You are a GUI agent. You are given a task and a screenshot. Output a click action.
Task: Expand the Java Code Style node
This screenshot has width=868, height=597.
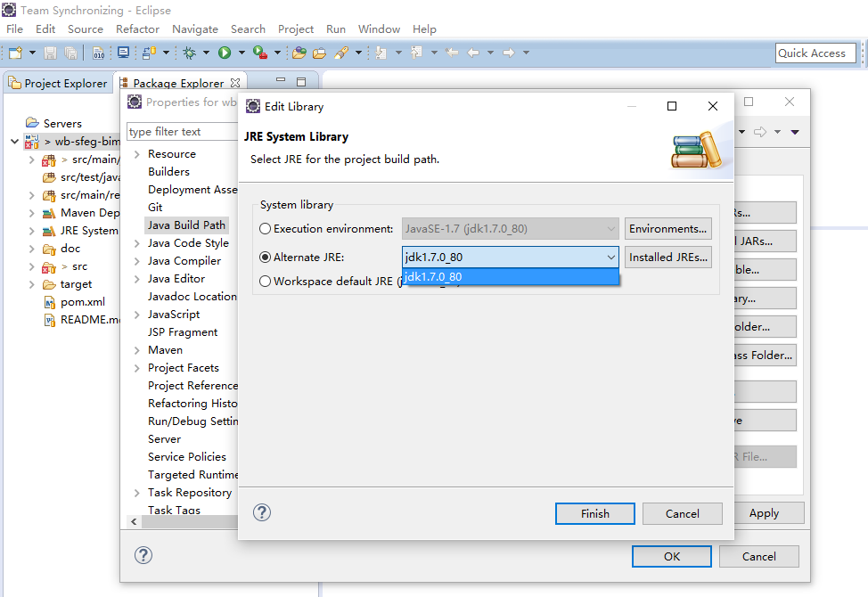136,243
